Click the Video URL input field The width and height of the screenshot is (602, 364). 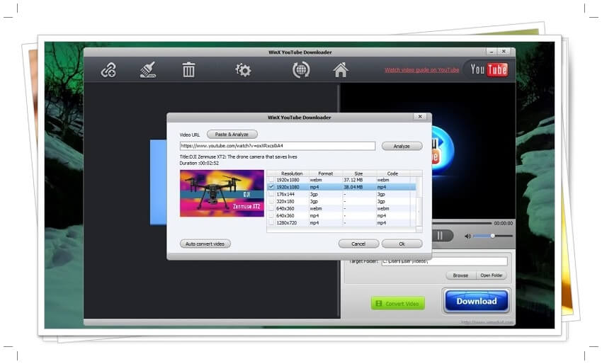(278, 146)
